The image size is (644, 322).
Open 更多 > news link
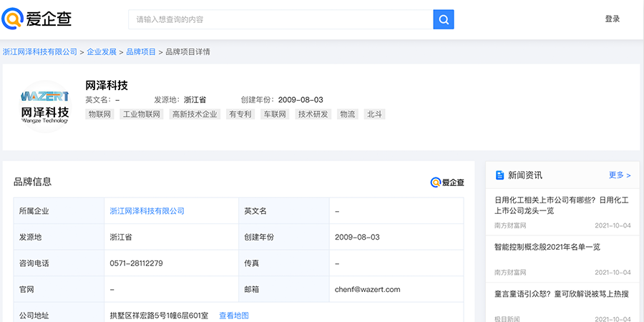click(620, 175)
